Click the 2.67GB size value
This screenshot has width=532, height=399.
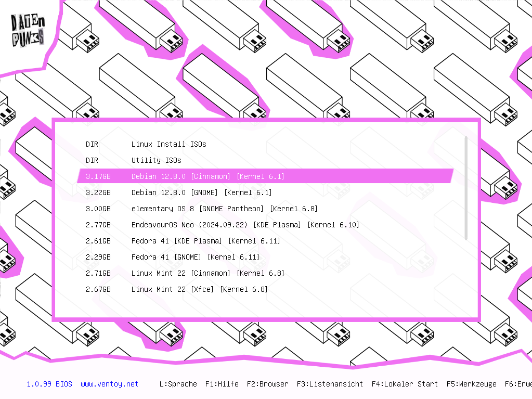tap(98, 289)
